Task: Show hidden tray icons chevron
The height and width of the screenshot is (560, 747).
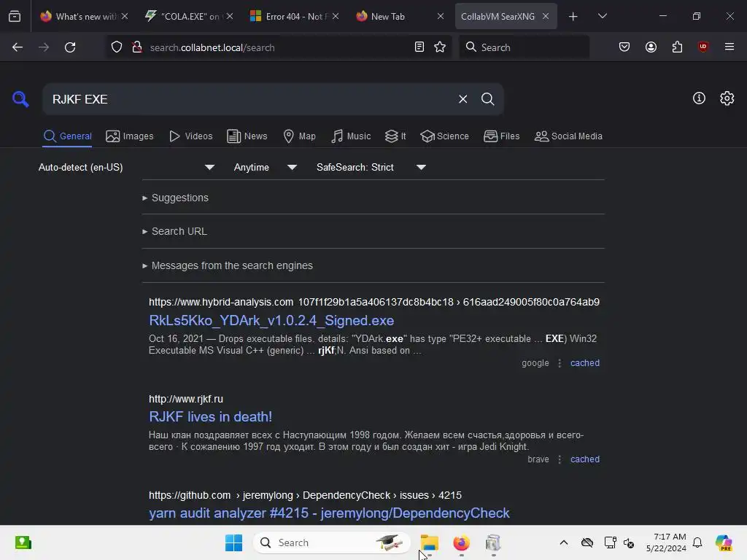Action: pyautogui.click(x=564, y=542)
